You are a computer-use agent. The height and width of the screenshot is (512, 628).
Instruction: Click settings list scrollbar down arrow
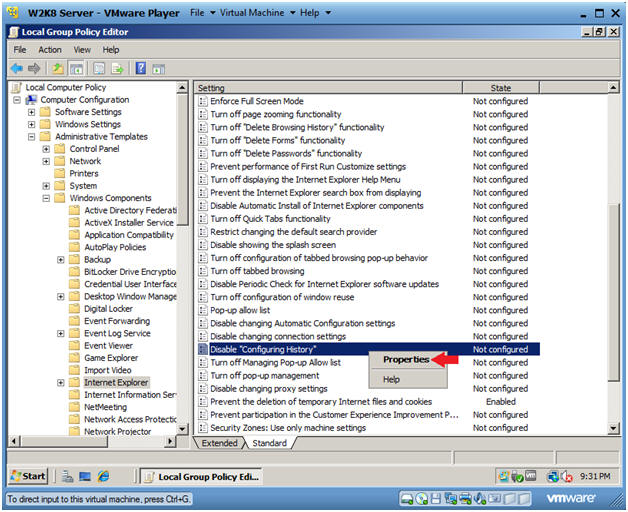click(x=613, y=429)
